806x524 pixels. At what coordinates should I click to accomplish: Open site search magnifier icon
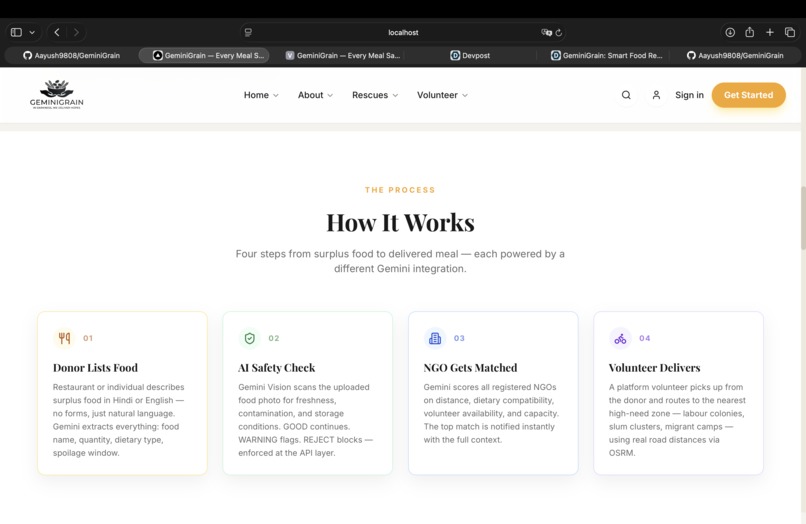626,95
